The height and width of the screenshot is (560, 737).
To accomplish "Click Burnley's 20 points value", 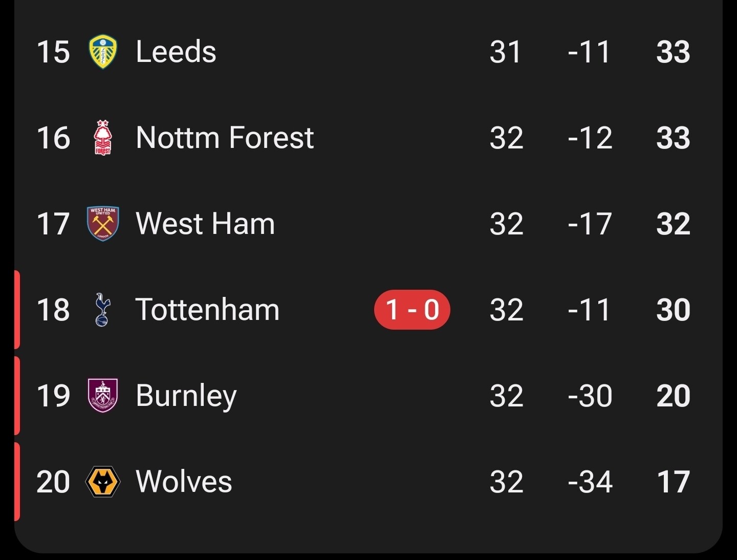I will tap(673, 396).
